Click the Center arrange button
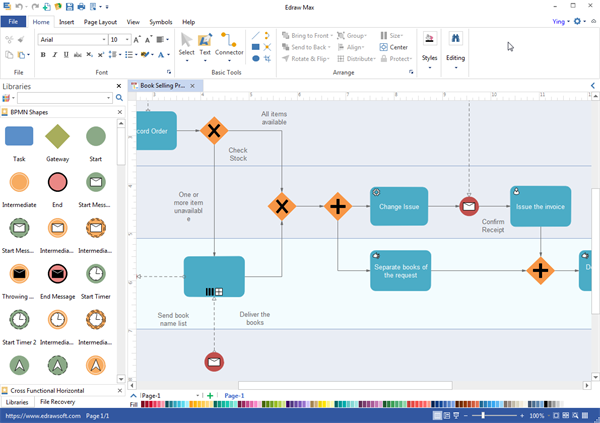The image size is (600, 423). (x=395, y=47)
